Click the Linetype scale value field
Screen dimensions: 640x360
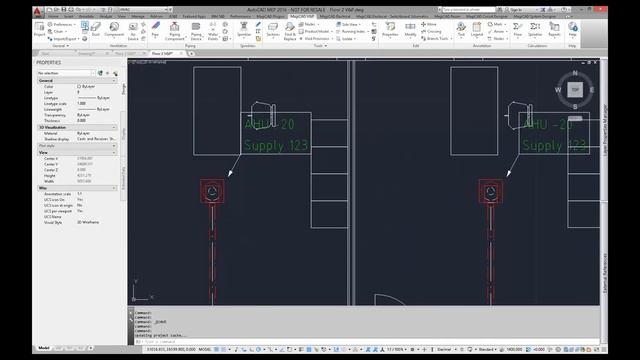(81, 104)
